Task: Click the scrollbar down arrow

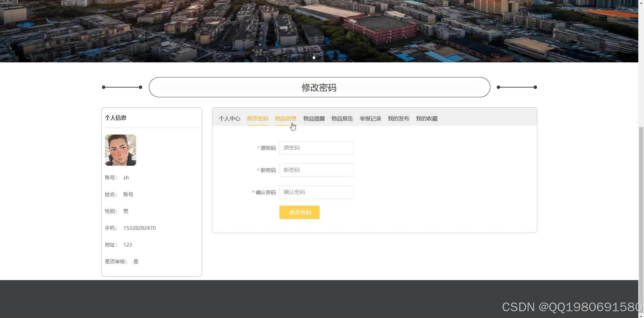Action: [x=641, y=315]
